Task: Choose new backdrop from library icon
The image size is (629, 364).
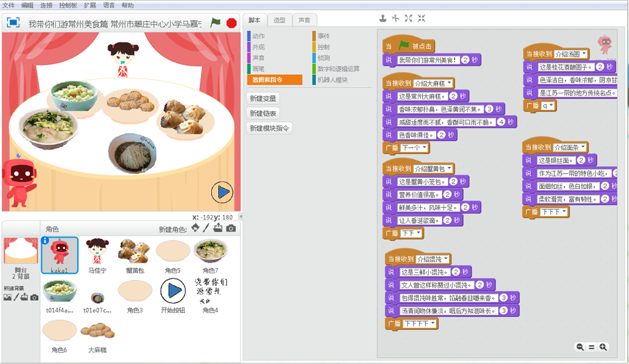Action: pyautogui.click(x=7, y=297)
